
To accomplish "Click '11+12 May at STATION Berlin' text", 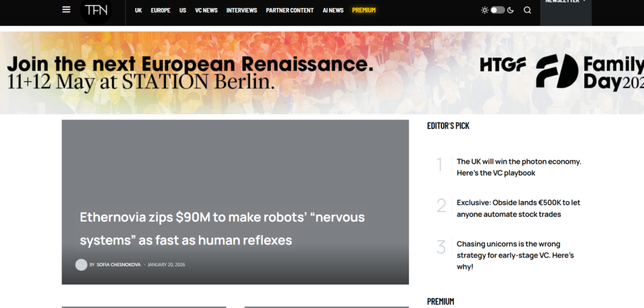I will [140, 83].
